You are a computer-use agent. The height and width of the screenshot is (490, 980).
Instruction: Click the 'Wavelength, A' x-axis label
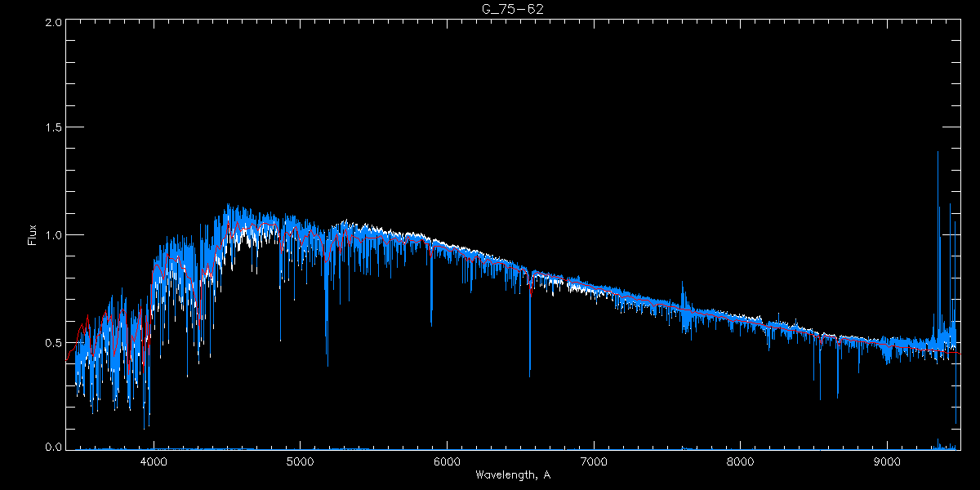512,475
